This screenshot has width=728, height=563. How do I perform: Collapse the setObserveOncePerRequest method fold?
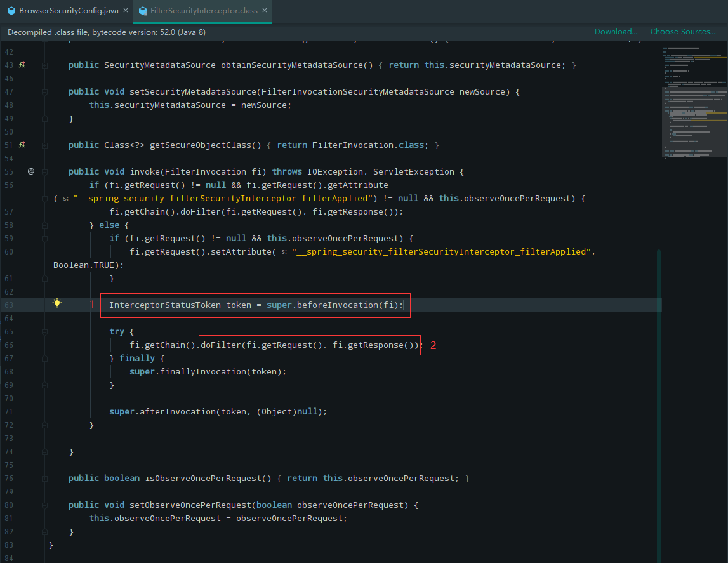pyautogui.click(x=43, y=505)
